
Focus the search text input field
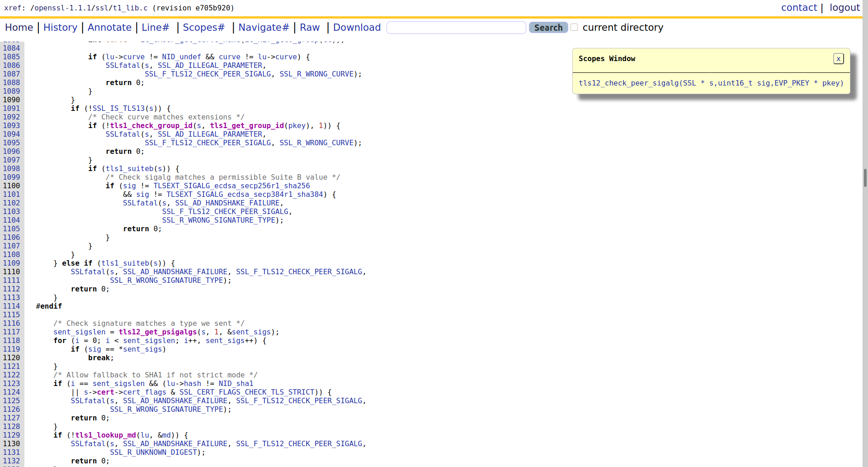pyautogui.click(x=456, y=28)
